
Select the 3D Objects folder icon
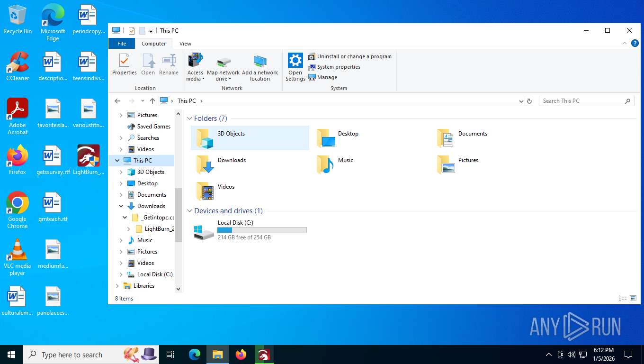pos(205,138)
